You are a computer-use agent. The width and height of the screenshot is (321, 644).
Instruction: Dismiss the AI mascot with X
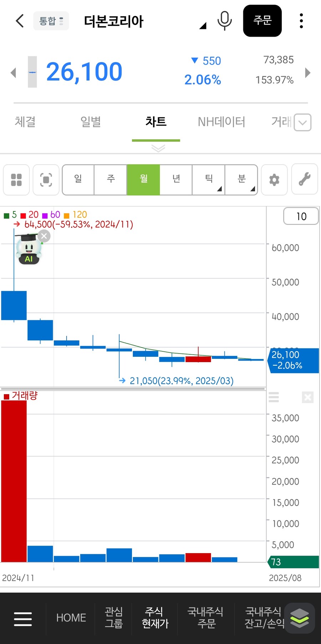coord(44,236)
